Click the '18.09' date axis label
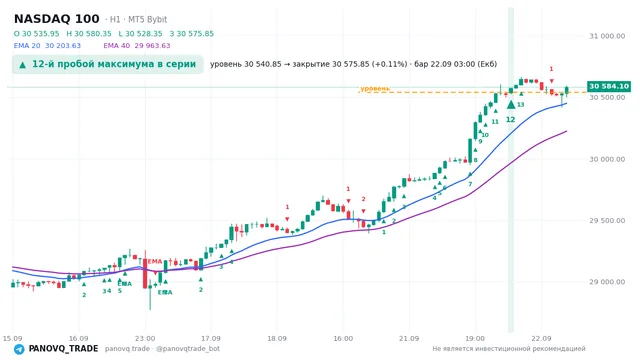The height and width of the screenshot is (360, 640). click(x=277, y=338)
